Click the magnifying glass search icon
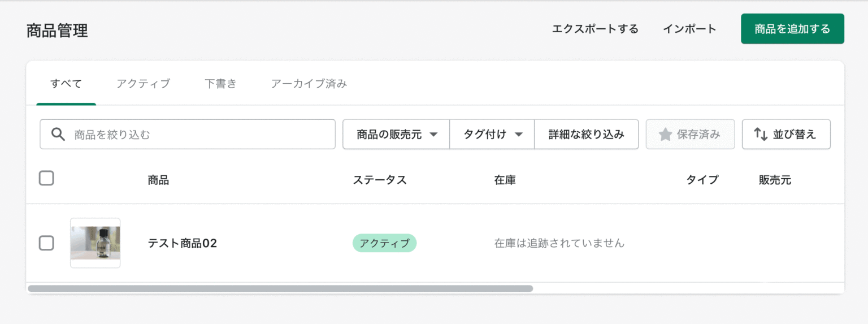Image resolution: width=868 pixels, height=324 pixels. click(x=58, y=134)
